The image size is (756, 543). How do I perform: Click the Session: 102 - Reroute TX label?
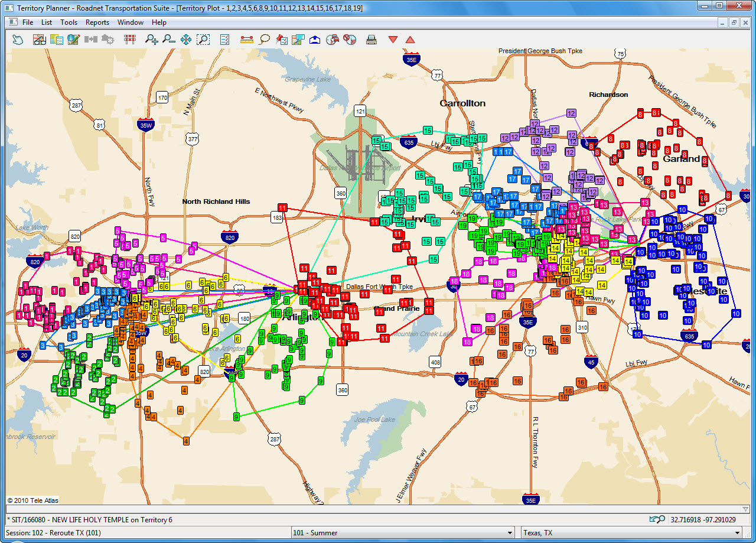(x=53, y=533)
